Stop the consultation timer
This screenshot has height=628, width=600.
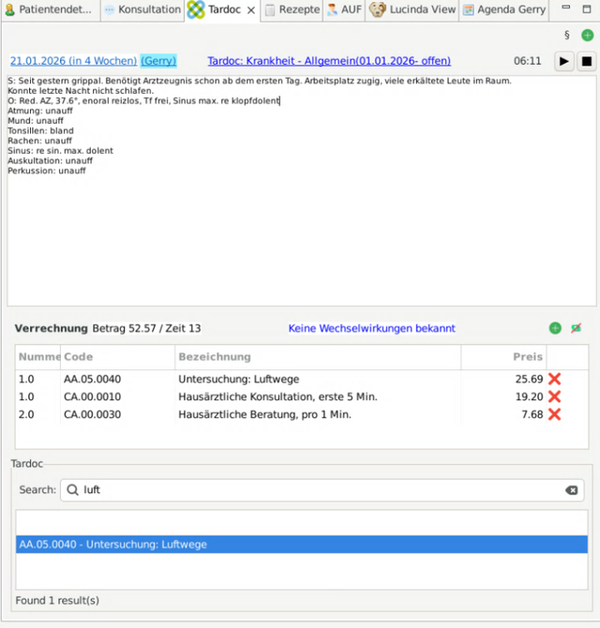tap(586, 61)
